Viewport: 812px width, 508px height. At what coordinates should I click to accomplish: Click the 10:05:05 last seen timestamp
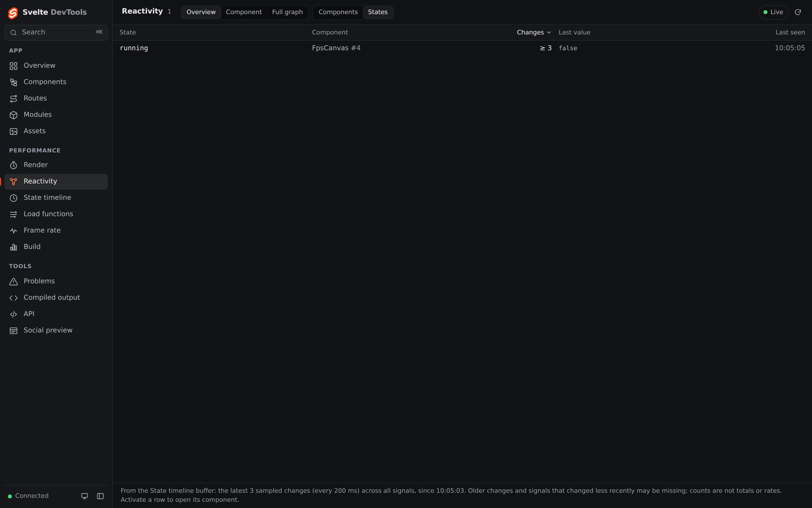point(789,48)
